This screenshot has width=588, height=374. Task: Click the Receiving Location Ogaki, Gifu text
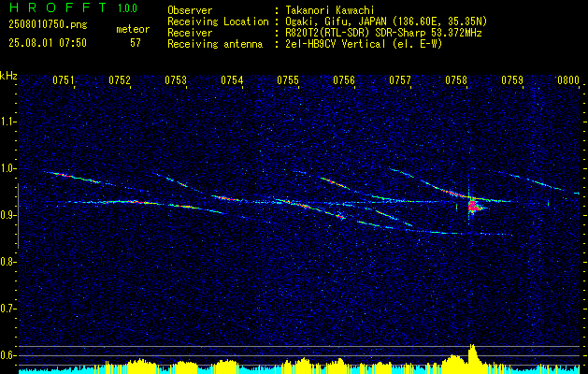coord(386,22)
